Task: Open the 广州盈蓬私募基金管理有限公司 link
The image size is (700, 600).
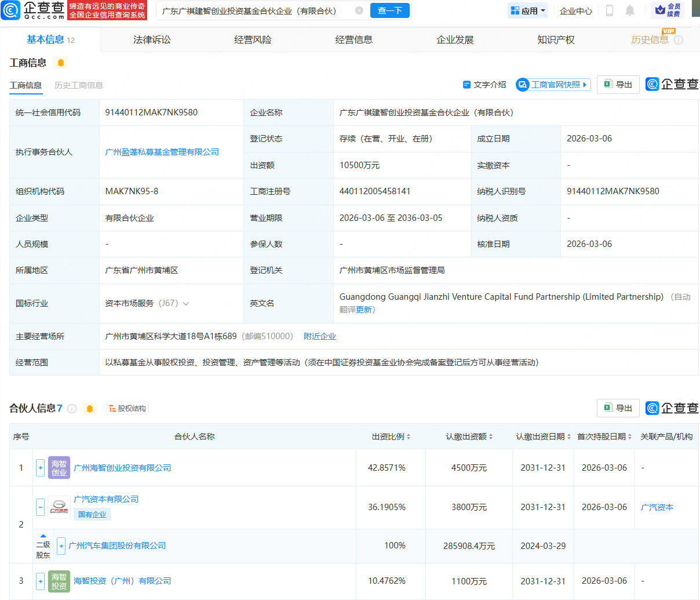Action: [162, 151]
